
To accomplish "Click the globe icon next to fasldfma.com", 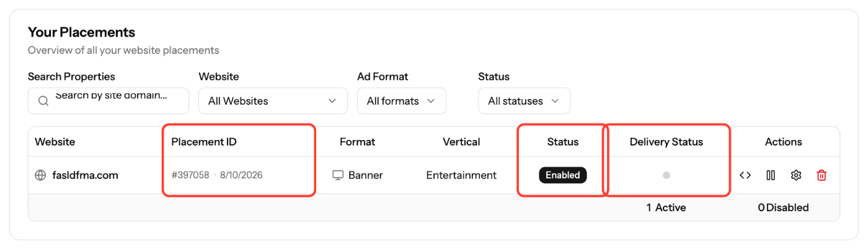I will (40, 175).
